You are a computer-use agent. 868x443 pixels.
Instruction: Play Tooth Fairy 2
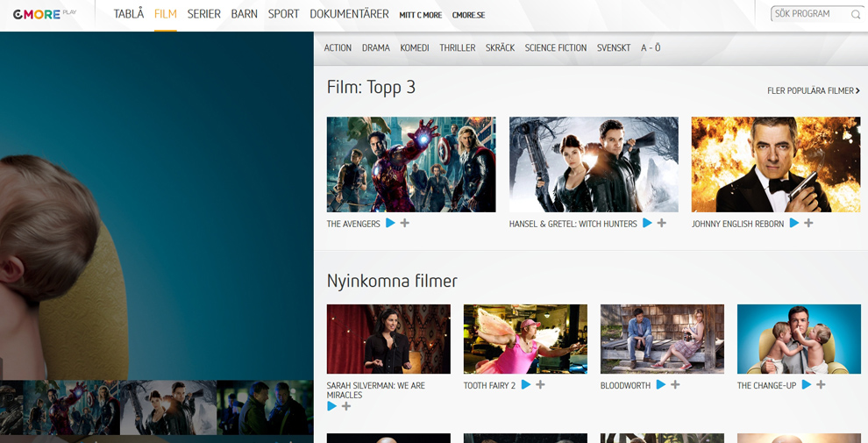click(526, 385)
